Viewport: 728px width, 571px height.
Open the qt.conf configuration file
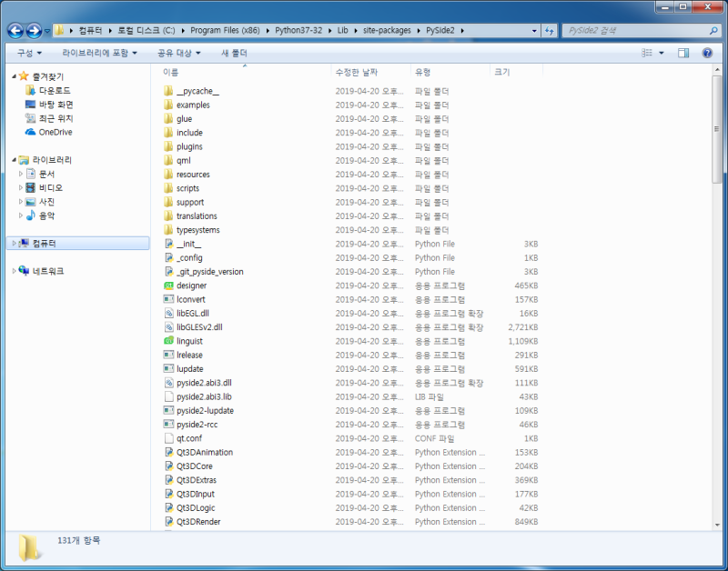coord(186,438)
